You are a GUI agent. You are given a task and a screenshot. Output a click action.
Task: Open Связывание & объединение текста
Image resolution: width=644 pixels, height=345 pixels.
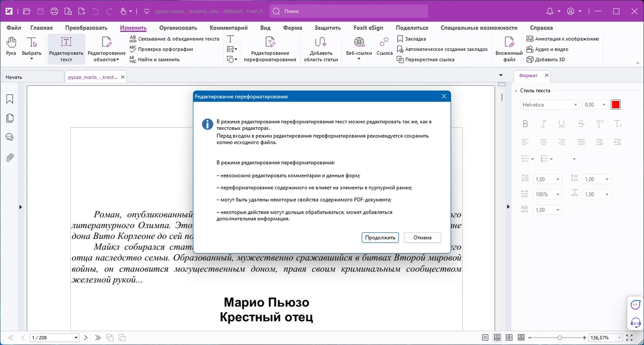pyautogui.click(x=174, y=39)
